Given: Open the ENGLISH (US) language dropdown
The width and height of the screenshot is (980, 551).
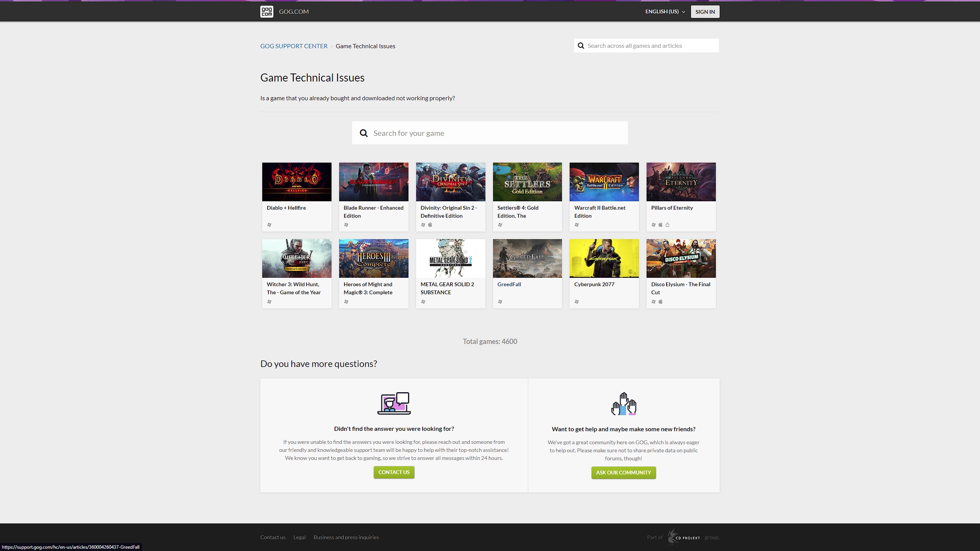Looking at the screenshot, I should click(x=665, y=11).
